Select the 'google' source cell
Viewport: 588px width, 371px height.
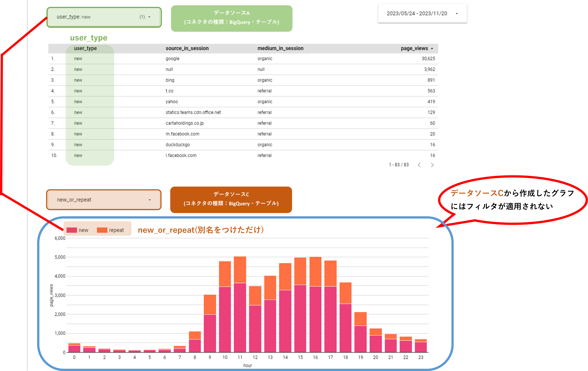point(172,59)
